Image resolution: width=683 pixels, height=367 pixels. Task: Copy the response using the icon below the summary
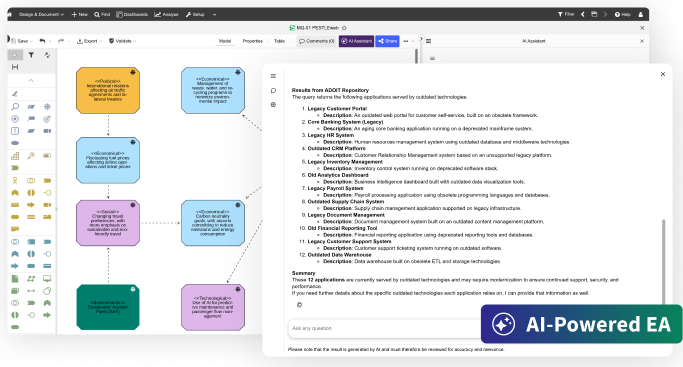(299, 305)
